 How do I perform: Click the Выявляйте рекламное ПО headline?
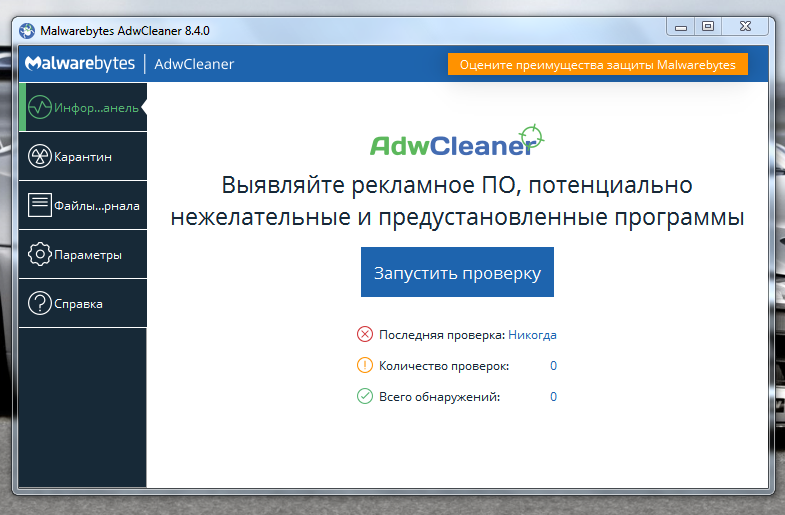[x=457, y=201]
